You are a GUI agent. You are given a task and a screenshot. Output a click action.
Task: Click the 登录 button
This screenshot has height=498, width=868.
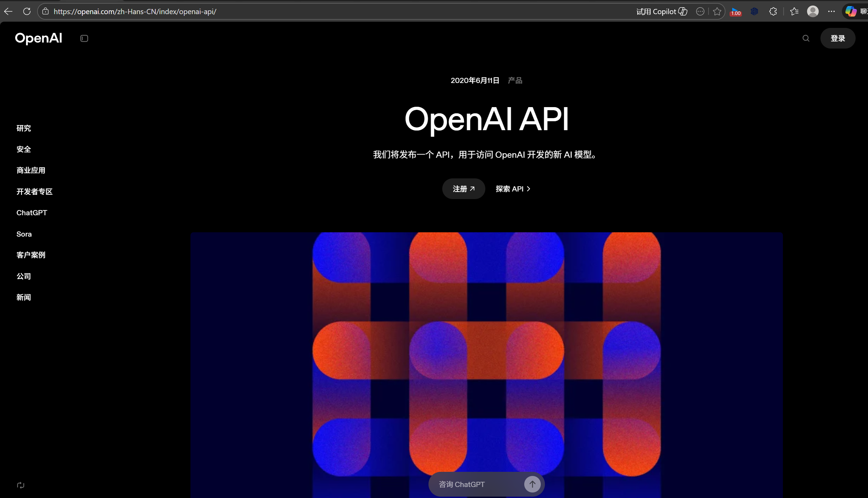838,38
